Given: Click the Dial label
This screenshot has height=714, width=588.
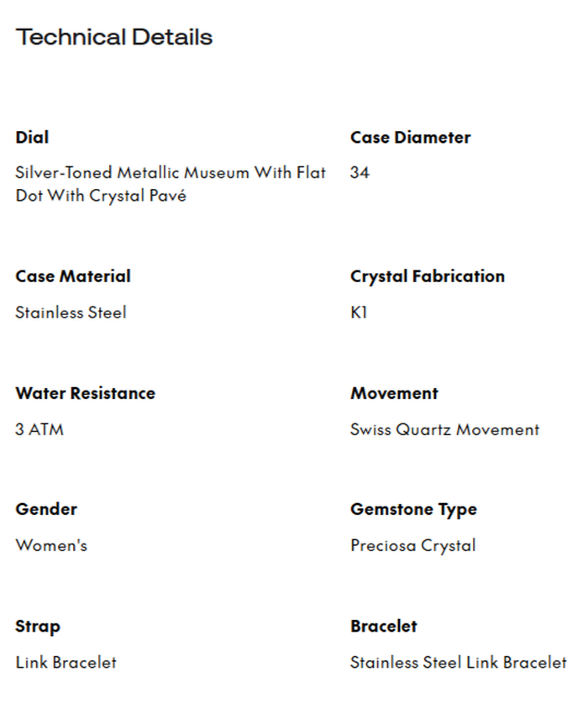Looking at the screenshot, I should click(x=32, y=138).
